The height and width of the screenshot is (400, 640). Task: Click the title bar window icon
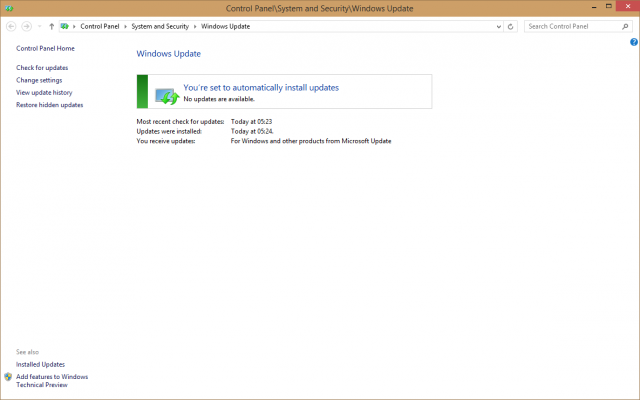point(9,8)
